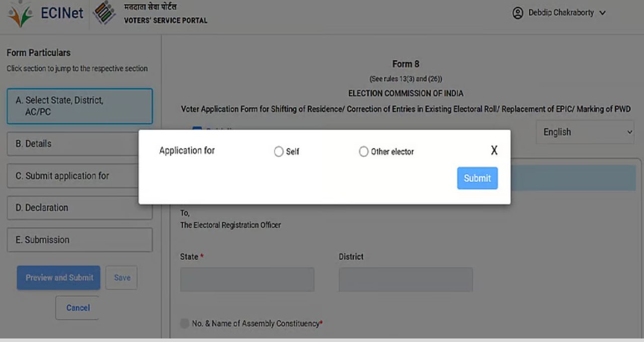Choose the Other elector option
Viewport: 644px width, 342px height.
[x=364, y=151]
